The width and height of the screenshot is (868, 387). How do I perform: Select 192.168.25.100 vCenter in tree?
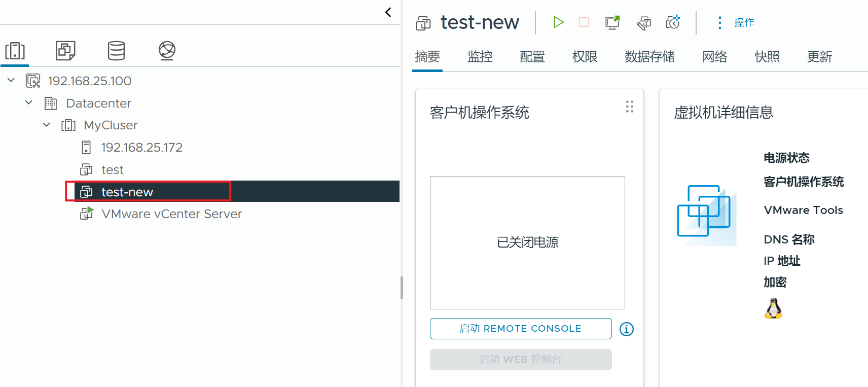pos(90,81)
